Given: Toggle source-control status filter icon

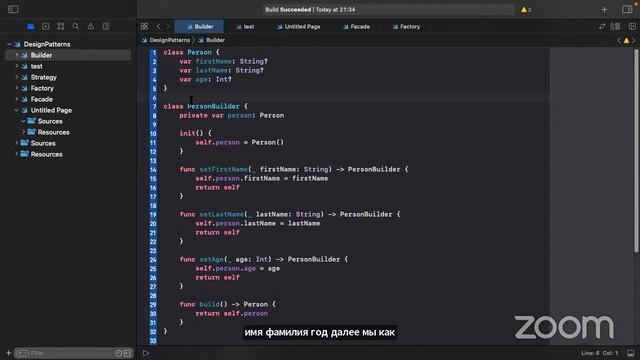Looking at the screenshot, I should click(127, 353).
